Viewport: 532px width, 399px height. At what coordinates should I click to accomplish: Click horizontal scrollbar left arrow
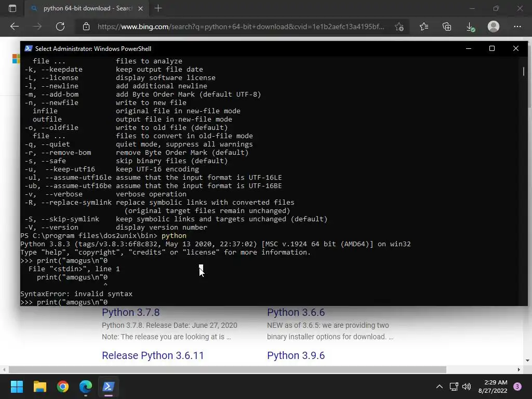(4, 369)
